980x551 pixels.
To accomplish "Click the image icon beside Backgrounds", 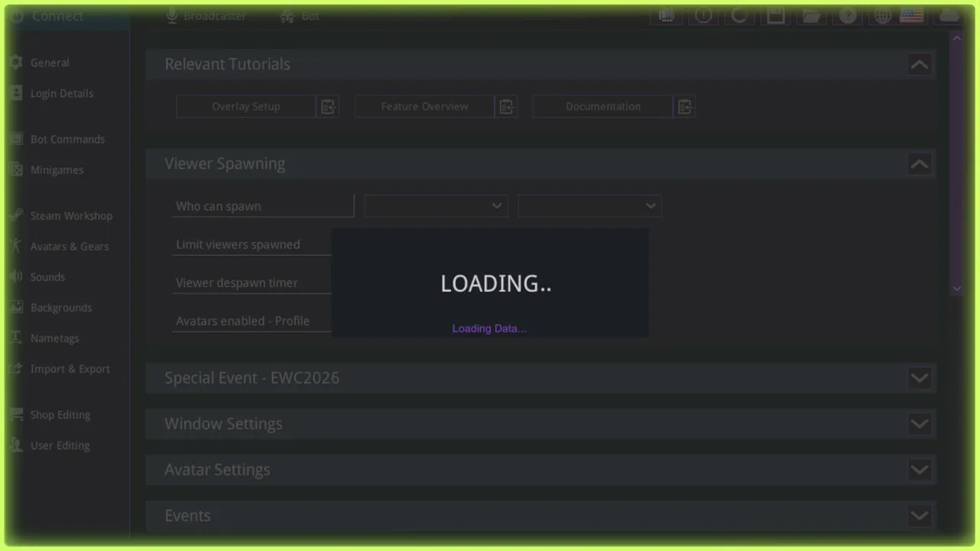I will 16,308.
